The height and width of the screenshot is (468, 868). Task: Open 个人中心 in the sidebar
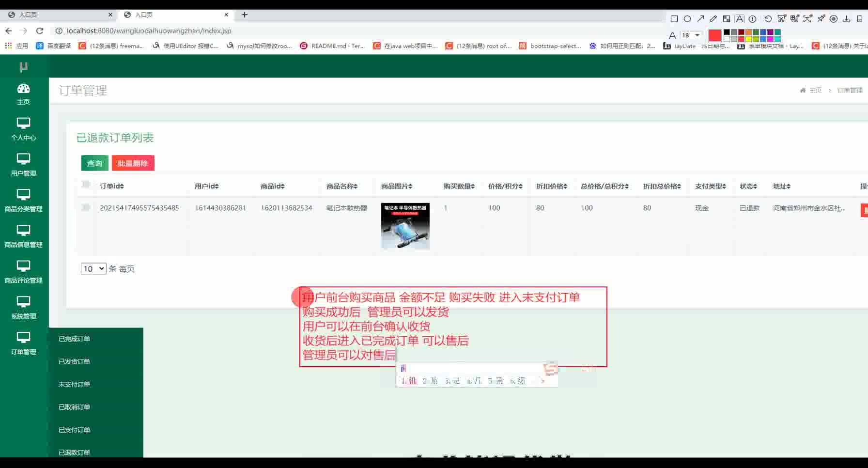(x=23, y=129)
